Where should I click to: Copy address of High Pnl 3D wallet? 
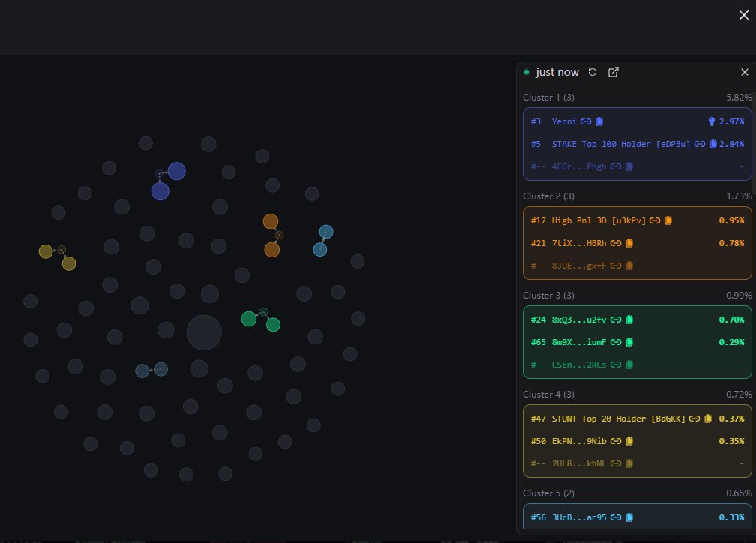668,220
